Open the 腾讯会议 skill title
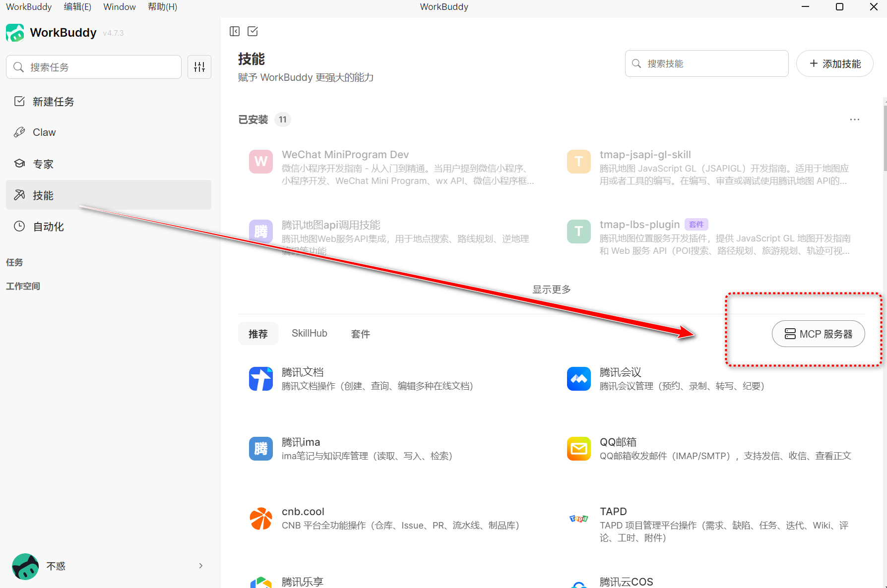Image resolution: width=887 pixels, height=588 pixels. pos(621,372)
